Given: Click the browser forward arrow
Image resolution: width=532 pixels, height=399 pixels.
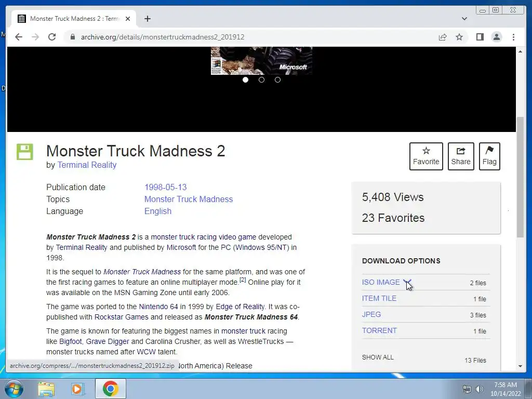Looking at the screenshot, I should [35, 37].
